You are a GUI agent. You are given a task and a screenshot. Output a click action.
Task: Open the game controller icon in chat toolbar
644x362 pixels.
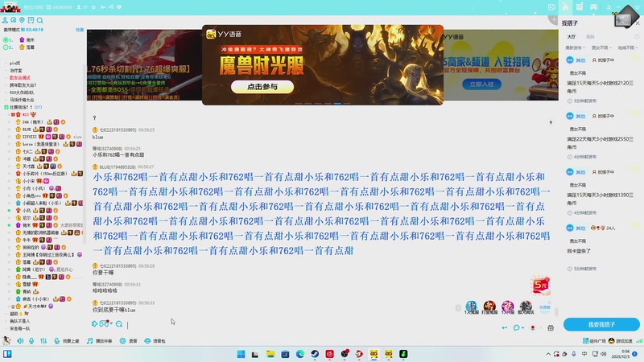click(x=104, y=324)
